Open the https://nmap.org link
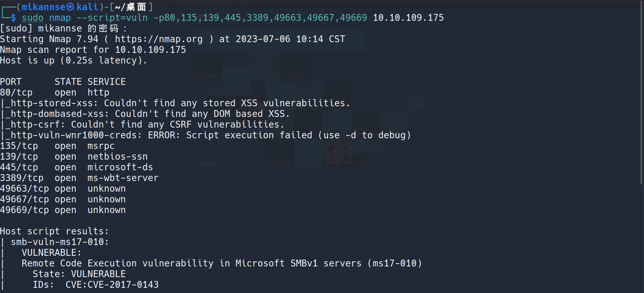 coord(159,39)
